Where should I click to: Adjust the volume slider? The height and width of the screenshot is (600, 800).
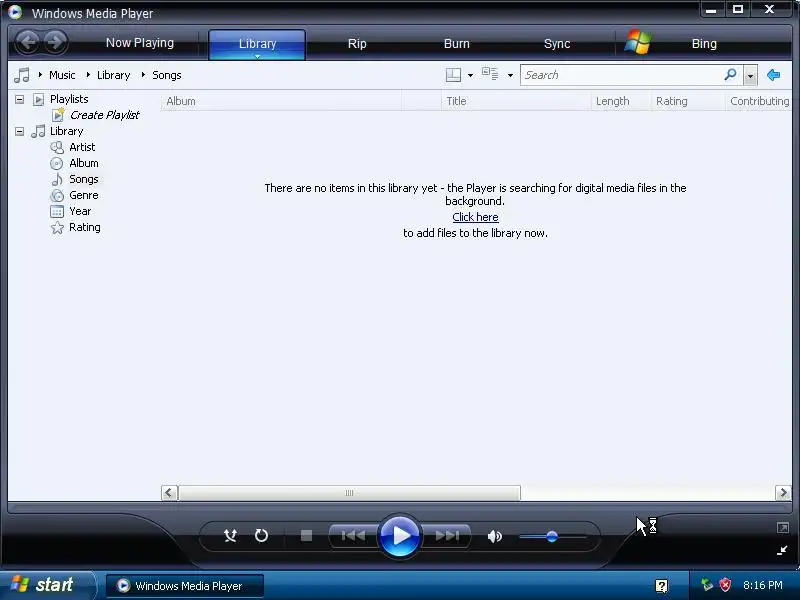click(553, 536)
